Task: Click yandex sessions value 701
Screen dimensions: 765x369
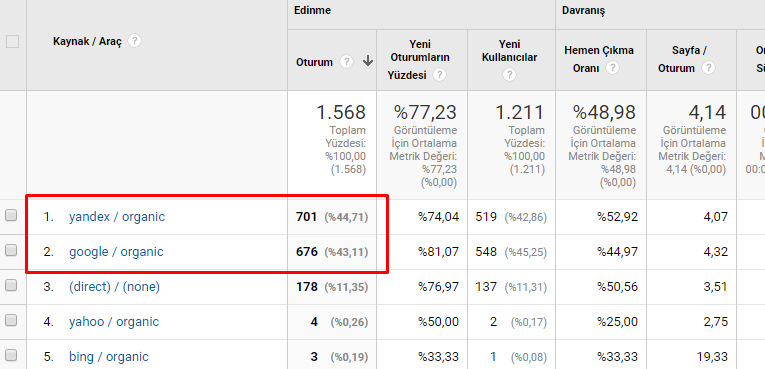Action: (306, 217)
